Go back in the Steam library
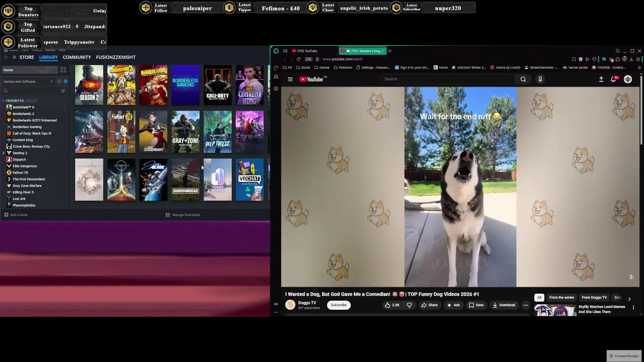This screenshot has height=362, width=644. 7,57
